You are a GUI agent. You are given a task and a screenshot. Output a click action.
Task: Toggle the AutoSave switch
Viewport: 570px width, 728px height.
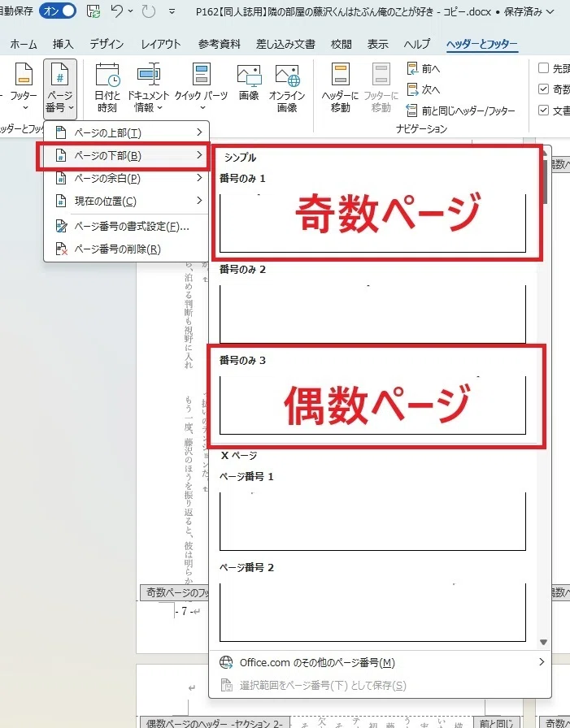(x=58, y=11)
